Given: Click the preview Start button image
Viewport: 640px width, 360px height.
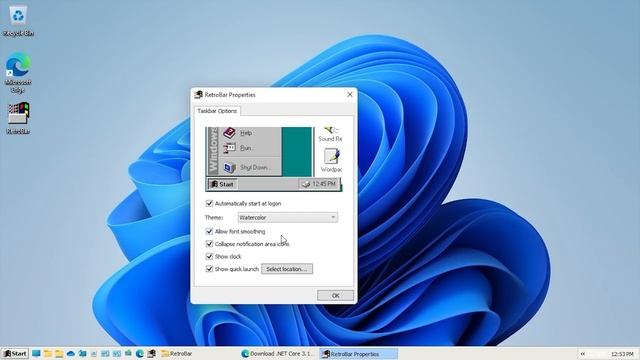Looking at the screenshot, I should 222,184.
